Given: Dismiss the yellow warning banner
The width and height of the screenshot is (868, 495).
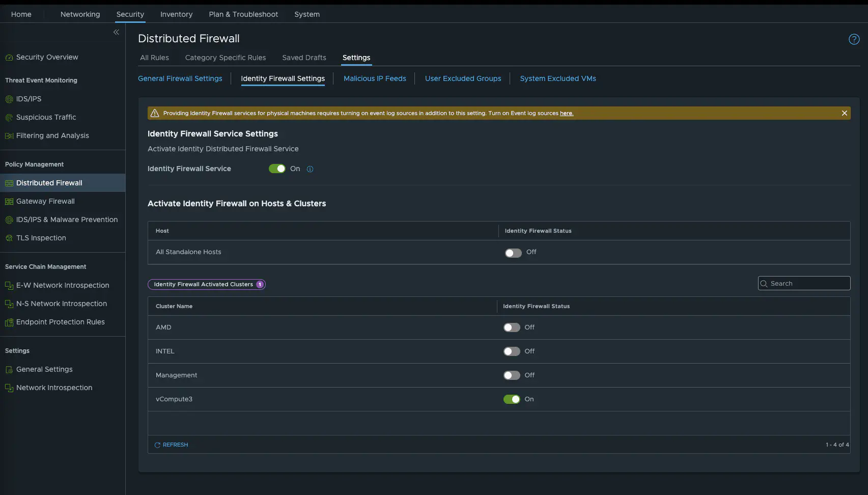Looking at the screenshot, I should (844, 113).
